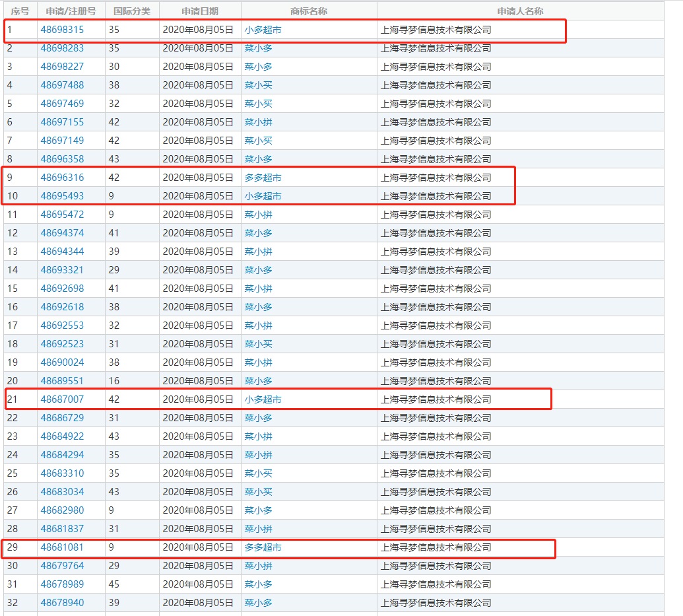This screenshot has height=616, width=683.
Task: Open application number 48697149
Action: [62, 141]
